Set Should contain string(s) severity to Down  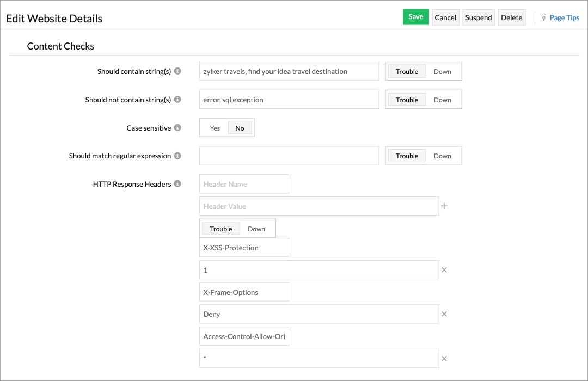click(x=443, y=71)
